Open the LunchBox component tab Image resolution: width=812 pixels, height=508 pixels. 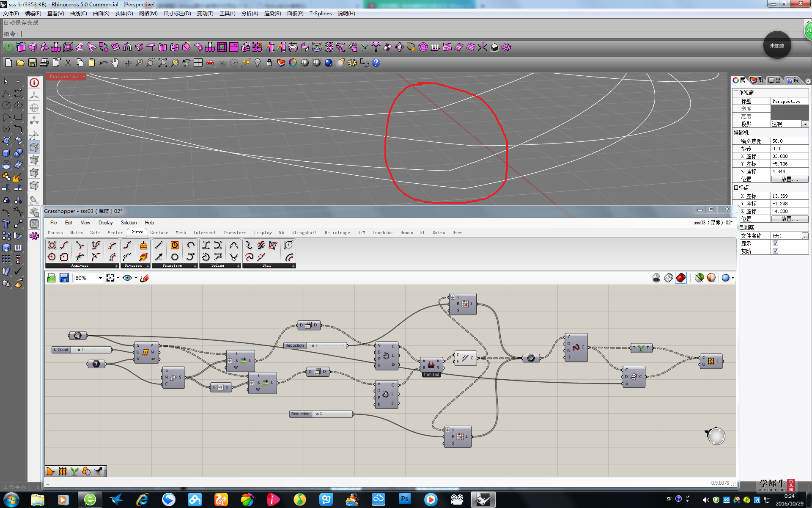[382, 232]
